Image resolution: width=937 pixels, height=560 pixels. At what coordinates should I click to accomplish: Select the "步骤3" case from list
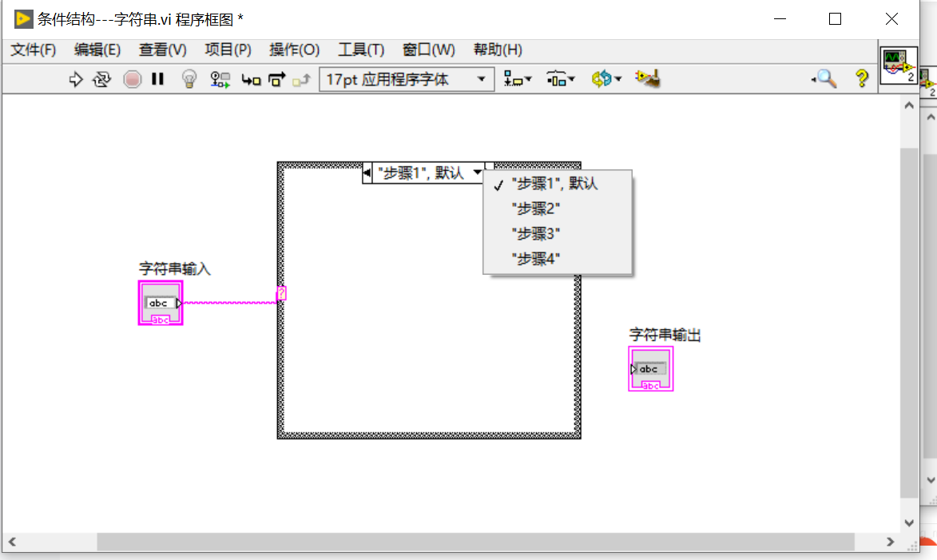558,234
